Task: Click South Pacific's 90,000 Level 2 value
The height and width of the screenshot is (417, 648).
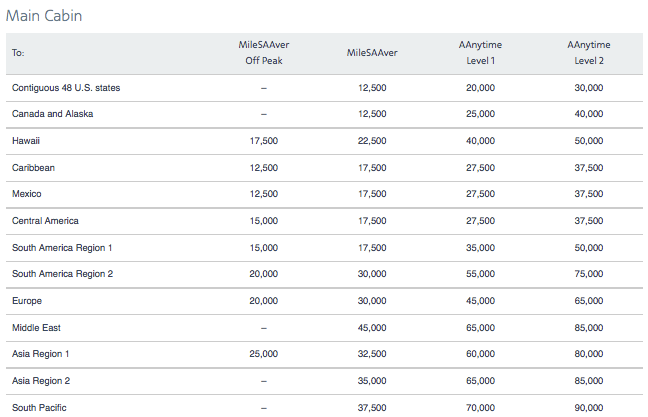Action: pos(588,407)
